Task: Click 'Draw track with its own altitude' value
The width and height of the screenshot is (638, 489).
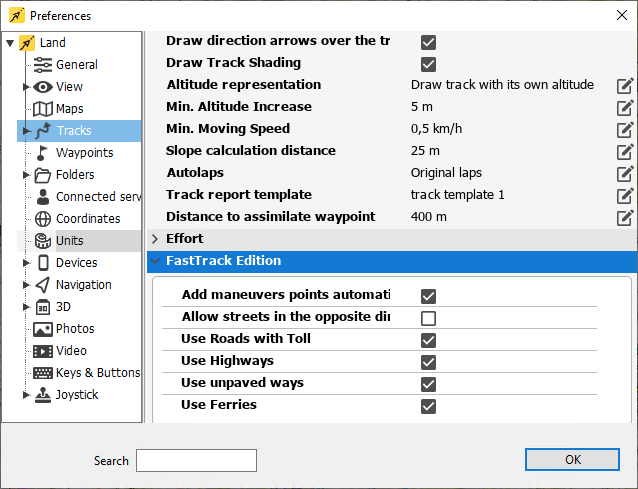Action: coord(502,85)
